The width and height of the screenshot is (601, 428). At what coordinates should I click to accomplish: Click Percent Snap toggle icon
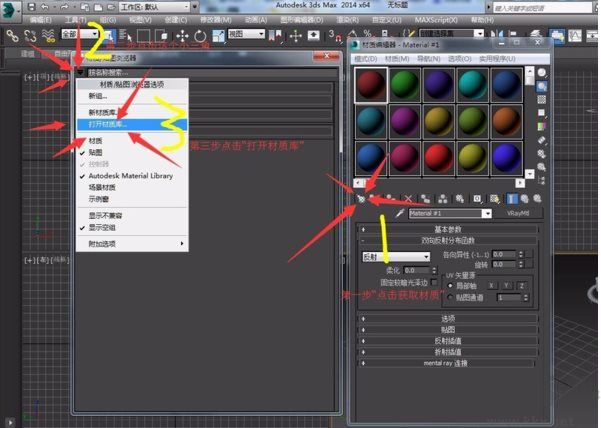[368, 34]
